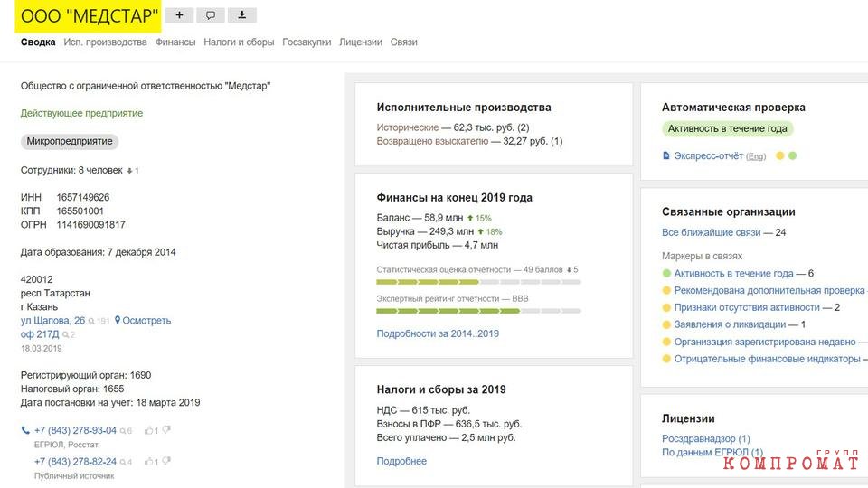
Task: Click the employee decrease arrow beside 8 человек
Action: click(x=129, y=171)
